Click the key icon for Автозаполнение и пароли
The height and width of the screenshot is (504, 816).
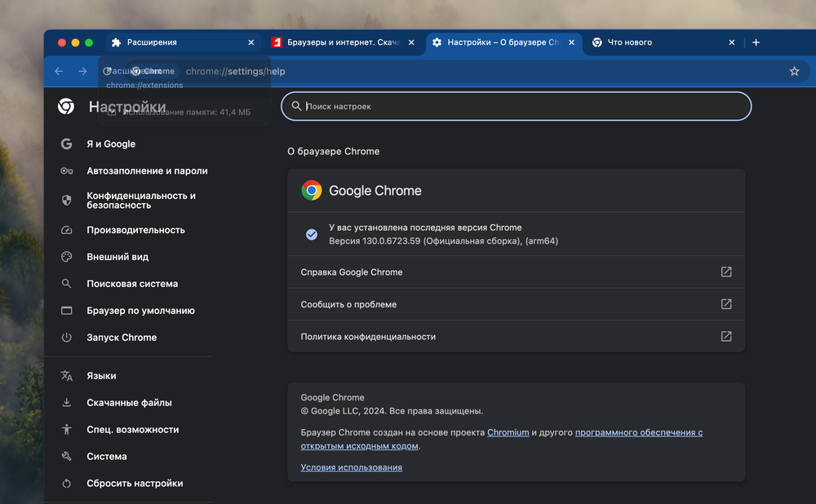67,171
